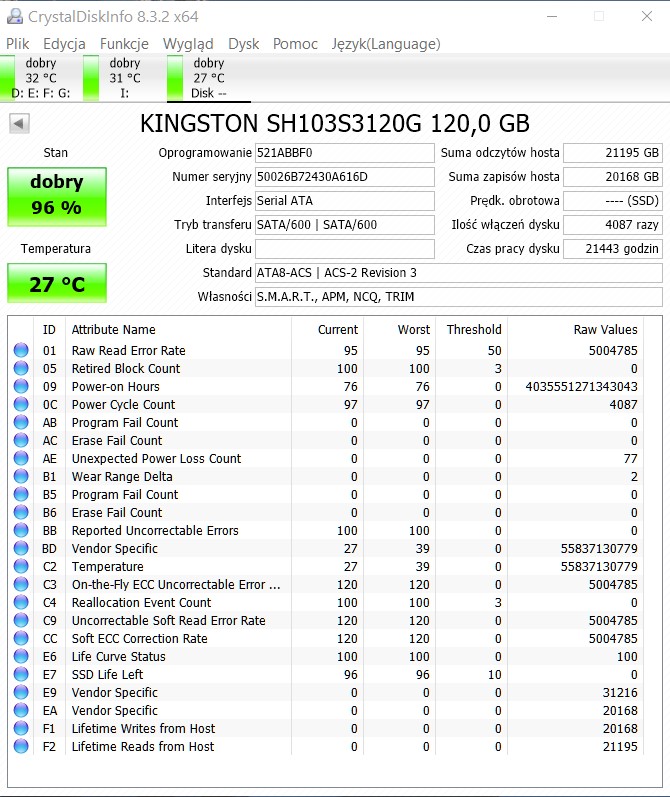Viewport: 670px width, 797px height.
Task: Click rotation speed value ---- (SSD)
Action: [x=613, y=201]
